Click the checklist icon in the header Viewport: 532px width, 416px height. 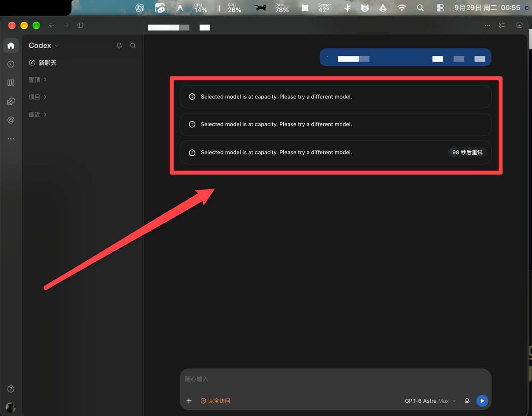[x=502, y=25]
